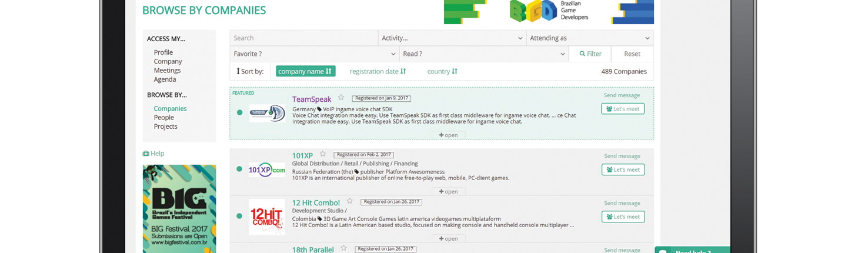Viewport: 868px width, 253px height.
Task: Click Let's meet for TeamSpeak
Action: pyautogui.click(x=623, y=109)
